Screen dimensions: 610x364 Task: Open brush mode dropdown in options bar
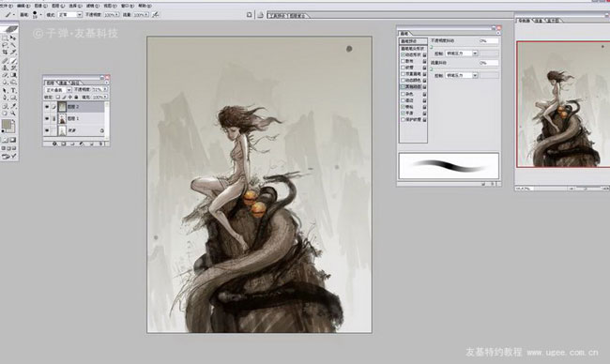click(80, 15)
